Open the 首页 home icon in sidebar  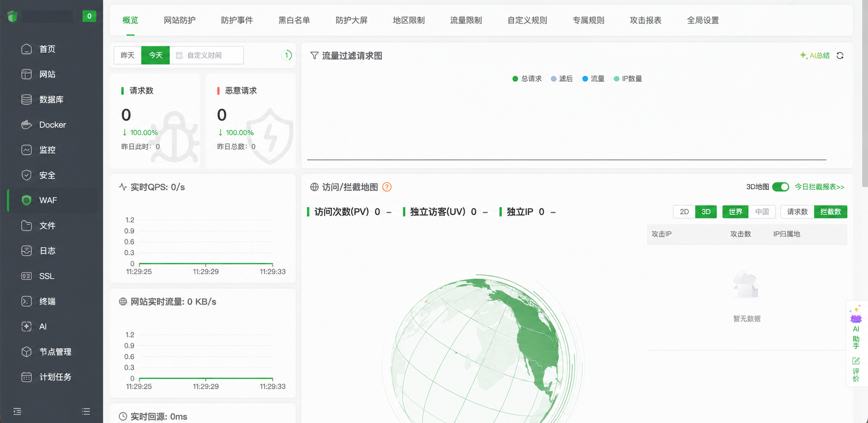tap(27, 49)
